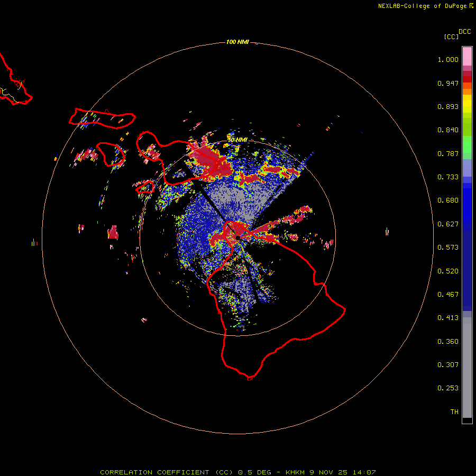The height and width of the screenshot is (476, 476).
Task: Pick the light pink swatch in color bar
Action: click(x=467, y=57)
